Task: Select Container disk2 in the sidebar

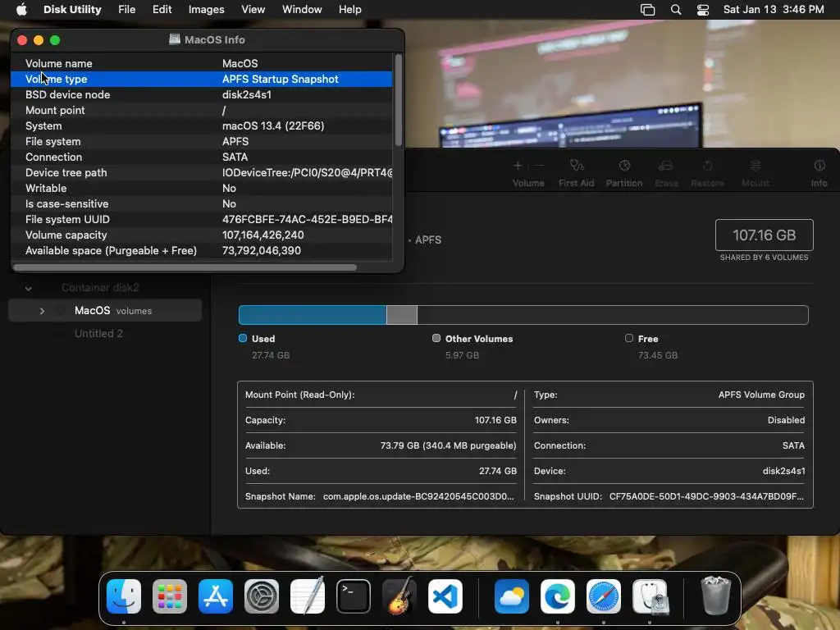Action: click(100, 288)
